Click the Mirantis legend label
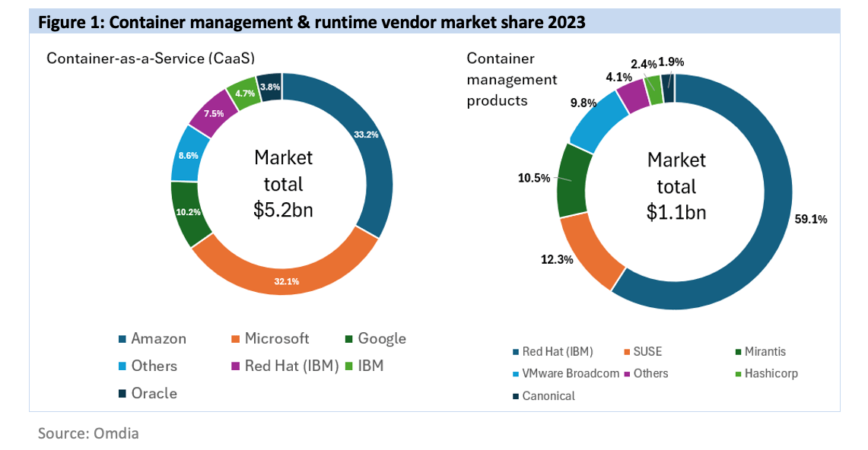This screenshot has width=868, height=450. click(x=765, y=352)
